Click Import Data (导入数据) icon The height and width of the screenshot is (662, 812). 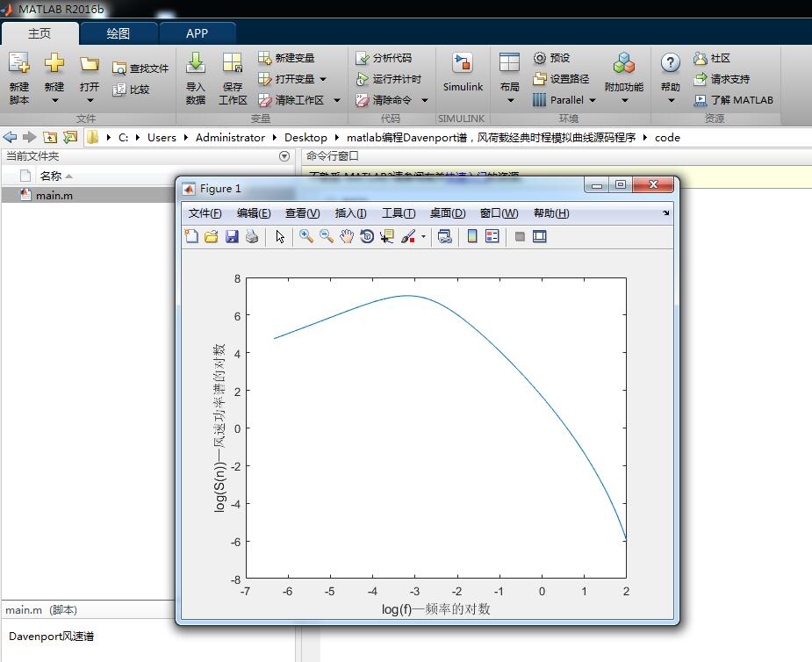point(195,63)
